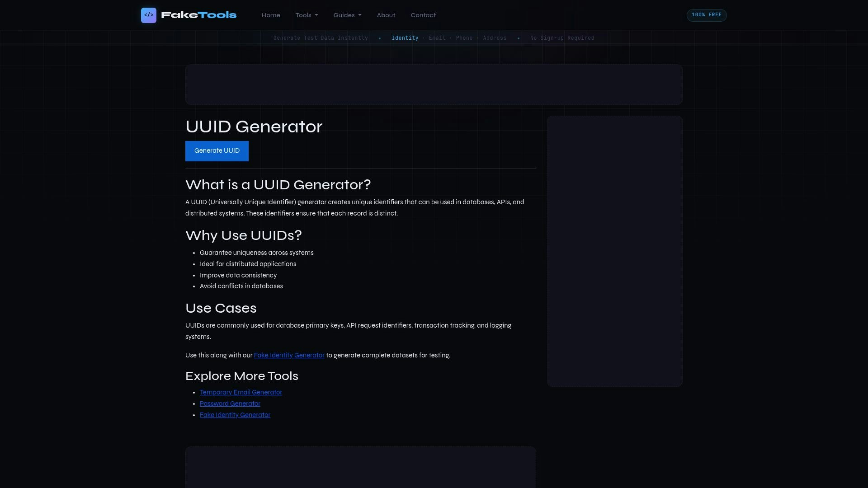Expand the Tools dropdown menu
The width and height of the screenshot is (868, 488).
coord(307,15)
